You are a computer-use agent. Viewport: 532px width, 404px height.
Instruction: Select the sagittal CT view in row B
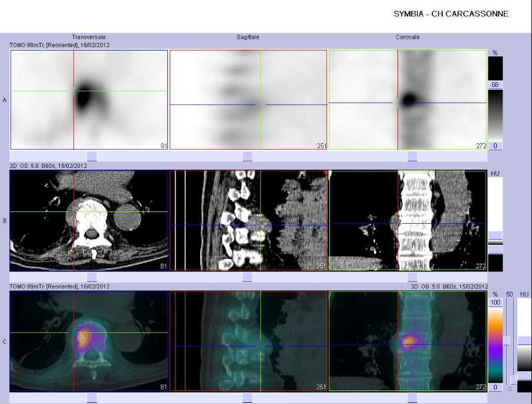[x=248, y=220]
